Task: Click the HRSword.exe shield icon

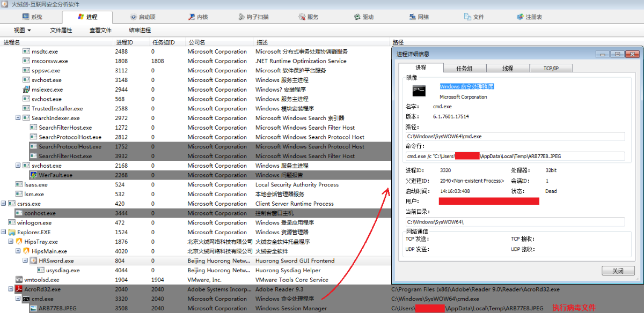Action: (34, 261)
